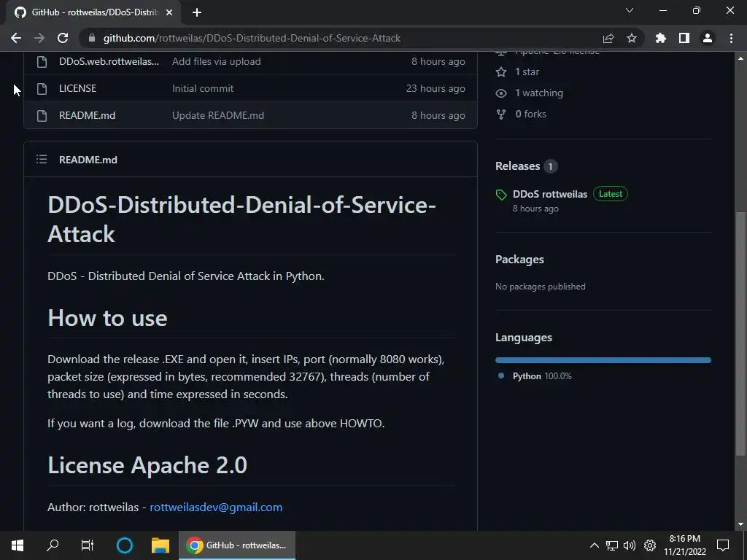This screenshot has width=747, height=560.
Task: Open the README table of contents icon
Action: [x=42, y=159]
